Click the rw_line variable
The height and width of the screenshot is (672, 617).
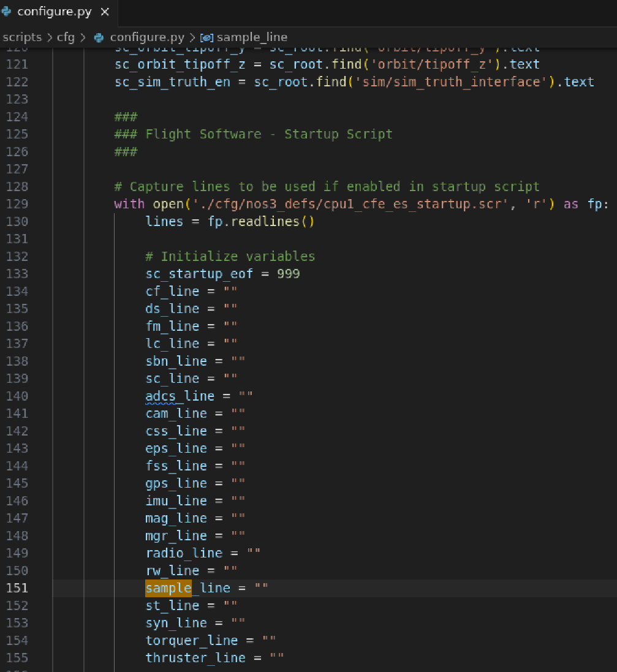172,571
